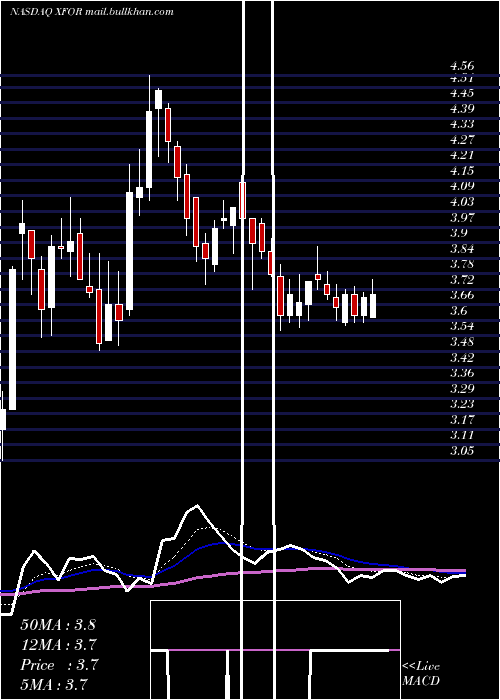Select the 3.48 price axis label

pyautogui.click(x=462, y=342)
